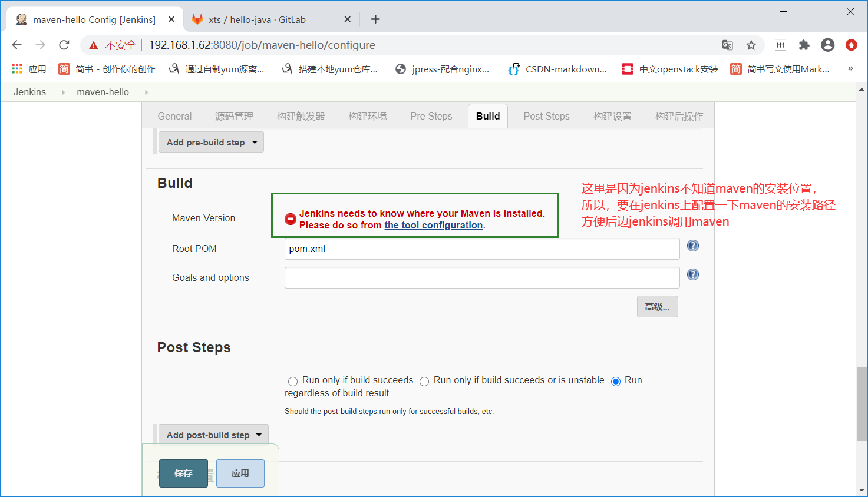Go back to previous page

click(16, 45)
